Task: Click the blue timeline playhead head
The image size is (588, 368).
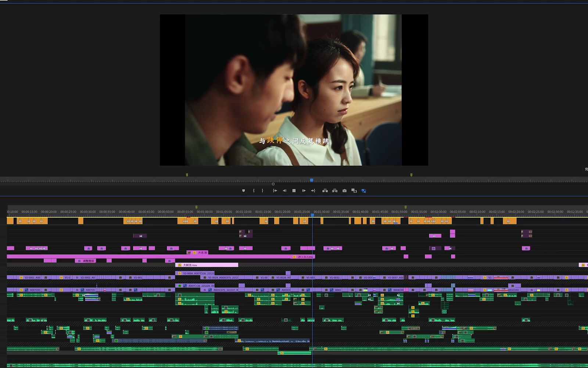Action: (x=312, y=215)
